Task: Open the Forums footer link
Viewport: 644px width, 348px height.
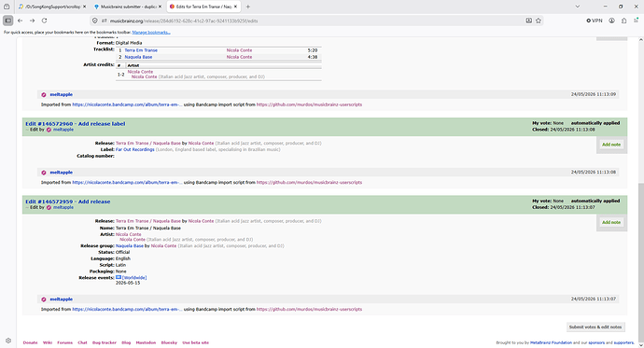Action: (65, 342)
